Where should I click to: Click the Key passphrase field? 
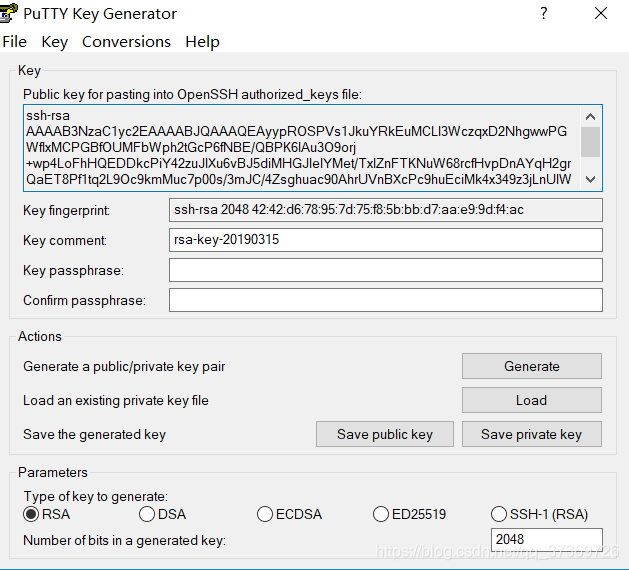click(x=386, y=270)
